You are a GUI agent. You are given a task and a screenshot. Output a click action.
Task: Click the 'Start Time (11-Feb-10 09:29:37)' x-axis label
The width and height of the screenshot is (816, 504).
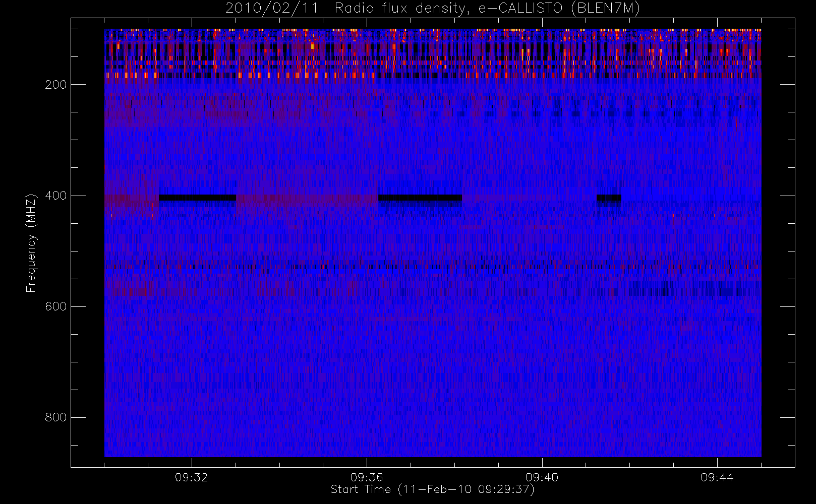click(x=432, y=489)
